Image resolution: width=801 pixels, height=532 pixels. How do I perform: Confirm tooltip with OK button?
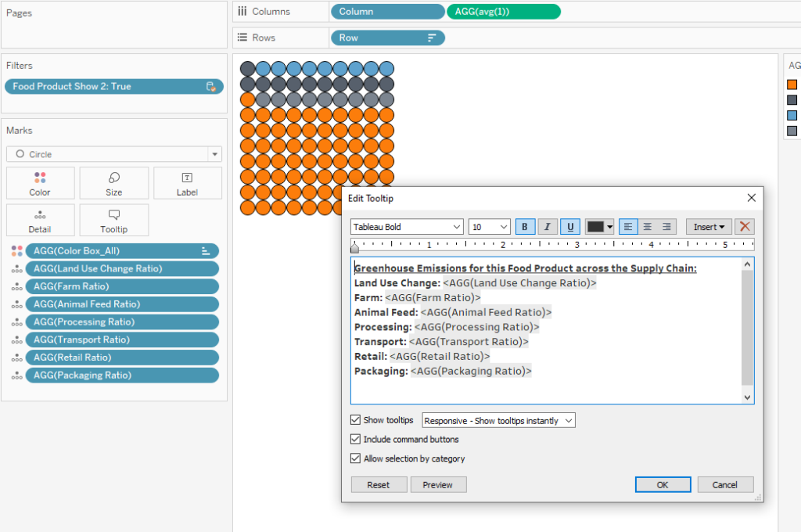(663, 484)
